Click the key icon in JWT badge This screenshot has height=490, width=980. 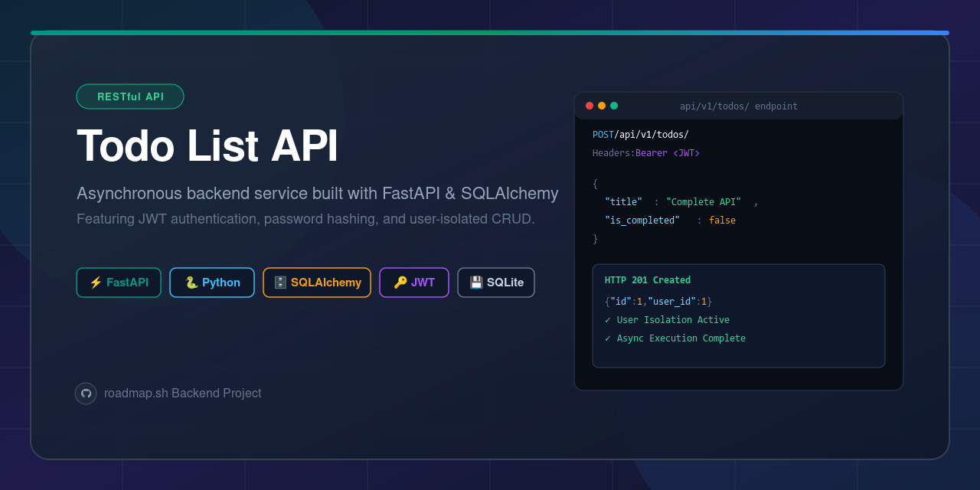[400, 283]
